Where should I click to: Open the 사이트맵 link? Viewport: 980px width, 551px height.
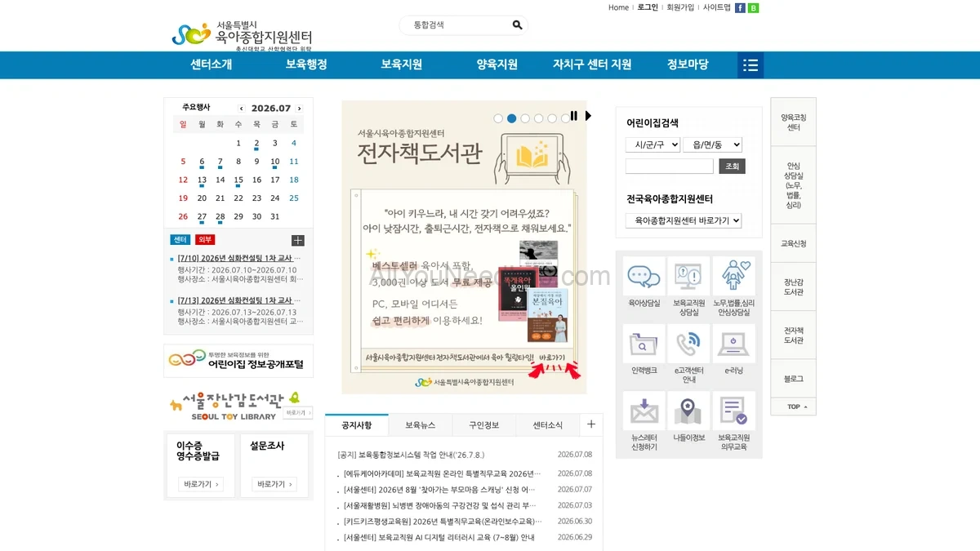coord(717,7)
